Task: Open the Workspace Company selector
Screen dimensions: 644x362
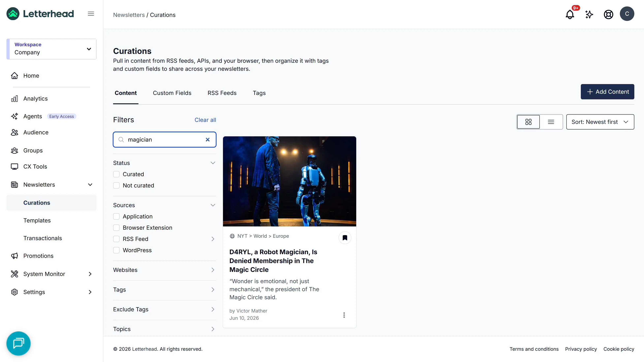Action: point(52,49)
